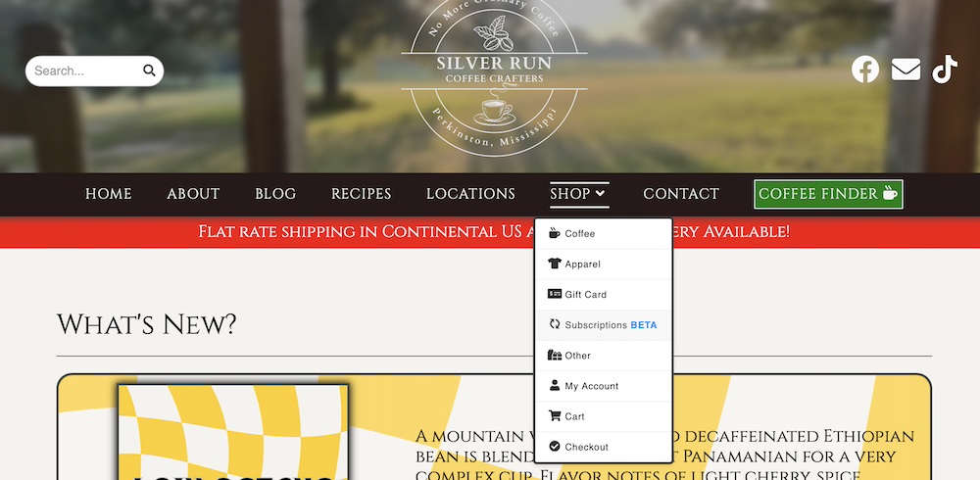Select Other in the Shop dropdown
980x480 pixels.
click(x=603, y=355)
